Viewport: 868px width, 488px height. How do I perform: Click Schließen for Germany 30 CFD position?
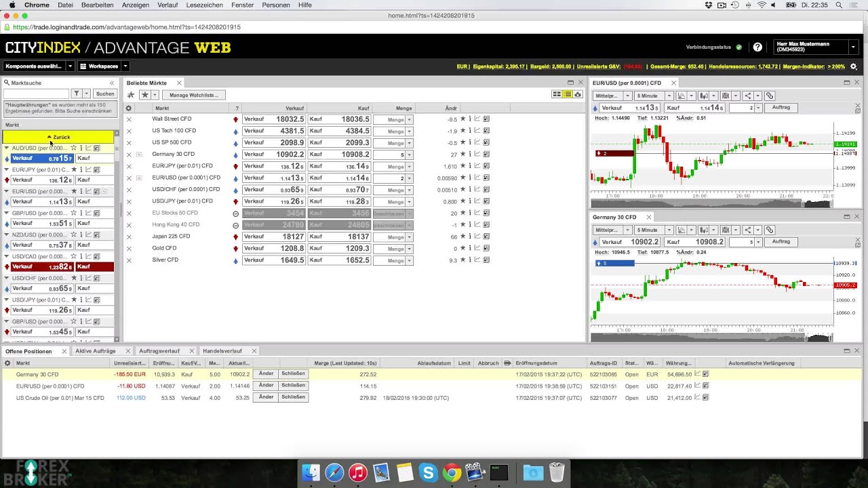pos(293,374)
